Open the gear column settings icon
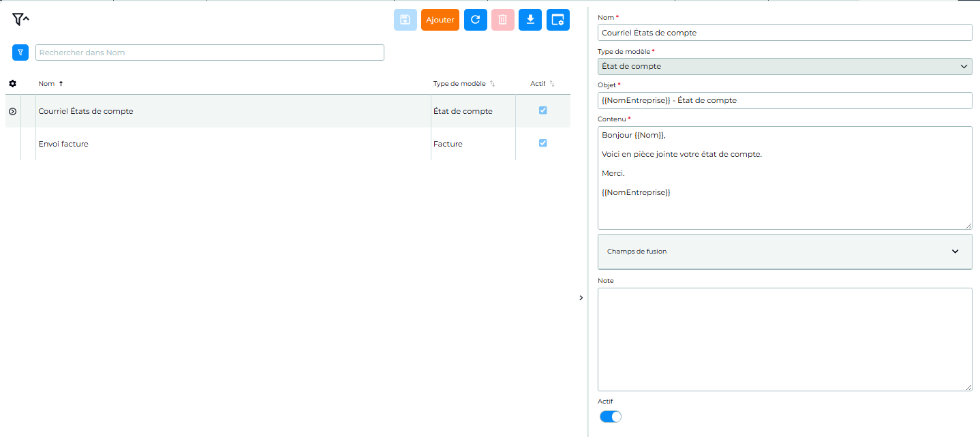Screen dimensions: 980x437 click(12, 84)
